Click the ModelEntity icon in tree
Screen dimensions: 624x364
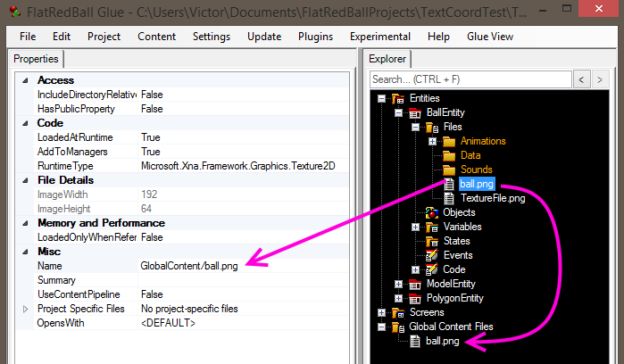click(x=414, y=284)
